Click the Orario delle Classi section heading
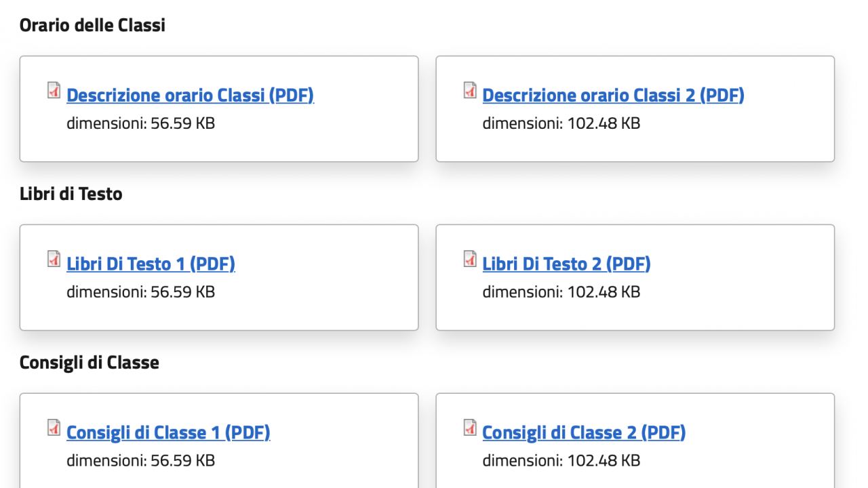 click(x=92, y=26)
